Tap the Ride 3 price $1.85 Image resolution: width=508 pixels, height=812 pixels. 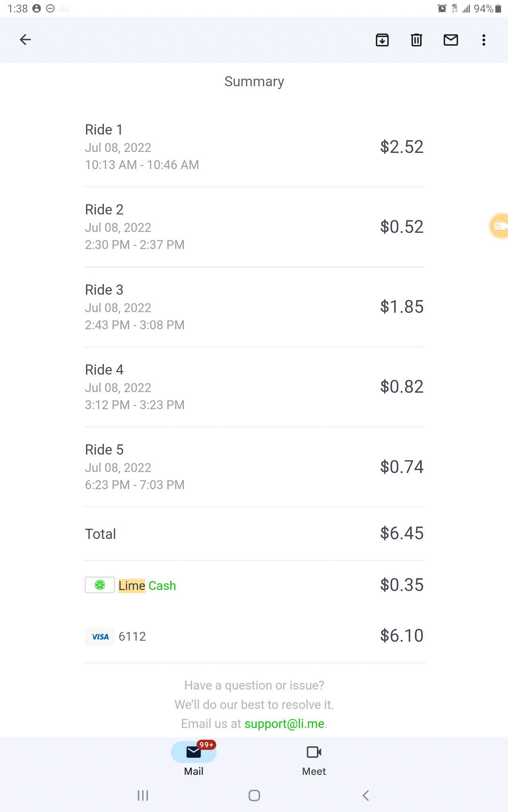point(402,307)
